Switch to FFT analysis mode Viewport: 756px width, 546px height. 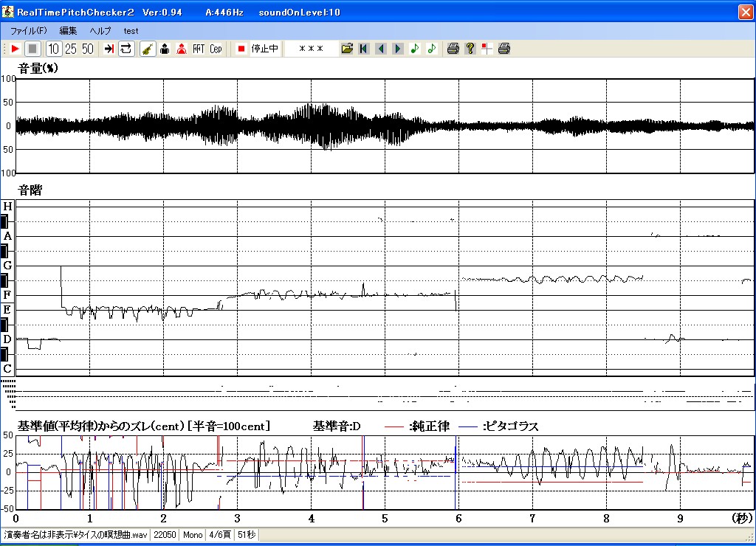199,49
